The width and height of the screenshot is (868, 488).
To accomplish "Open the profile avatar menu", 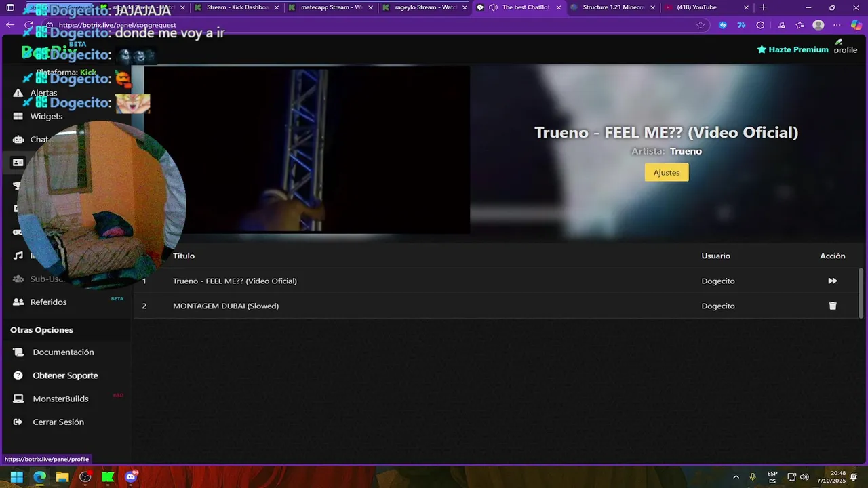I will [845, 46].
